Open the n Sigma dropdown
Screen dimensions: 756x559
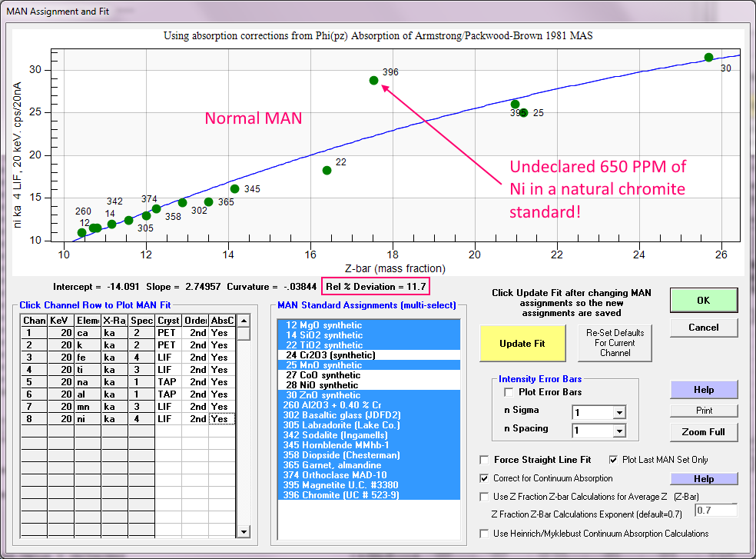click(x=619, y=412)
